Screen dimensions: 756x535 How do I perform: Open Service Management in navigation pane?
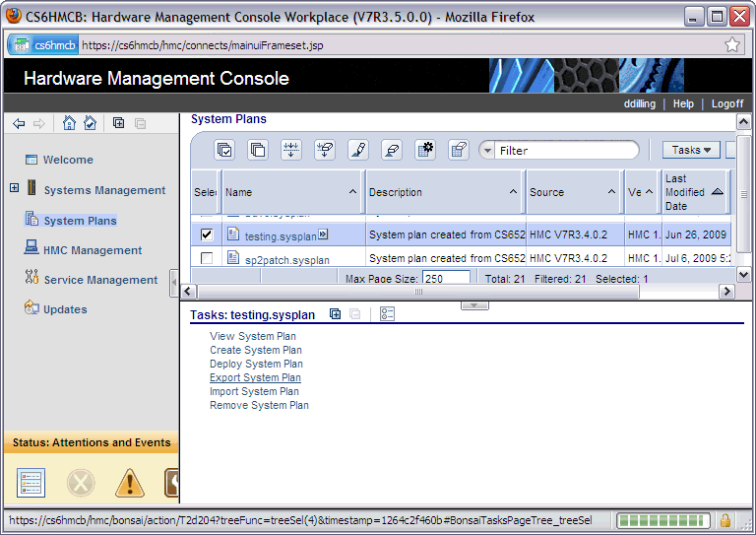(x=100, y=280)
